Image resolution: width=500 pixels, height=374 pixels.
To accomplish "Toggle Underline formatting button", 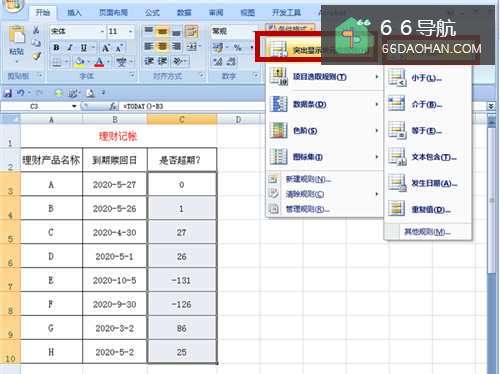I will coord(83,48).
